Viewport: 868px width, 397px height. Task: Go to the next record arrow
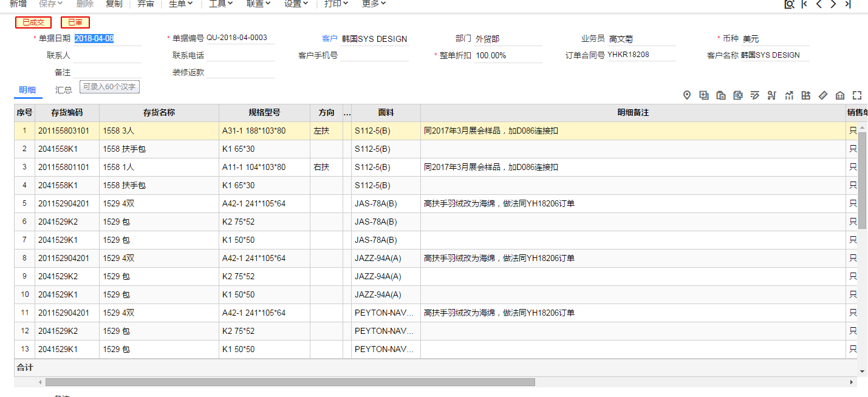[833, 4]
